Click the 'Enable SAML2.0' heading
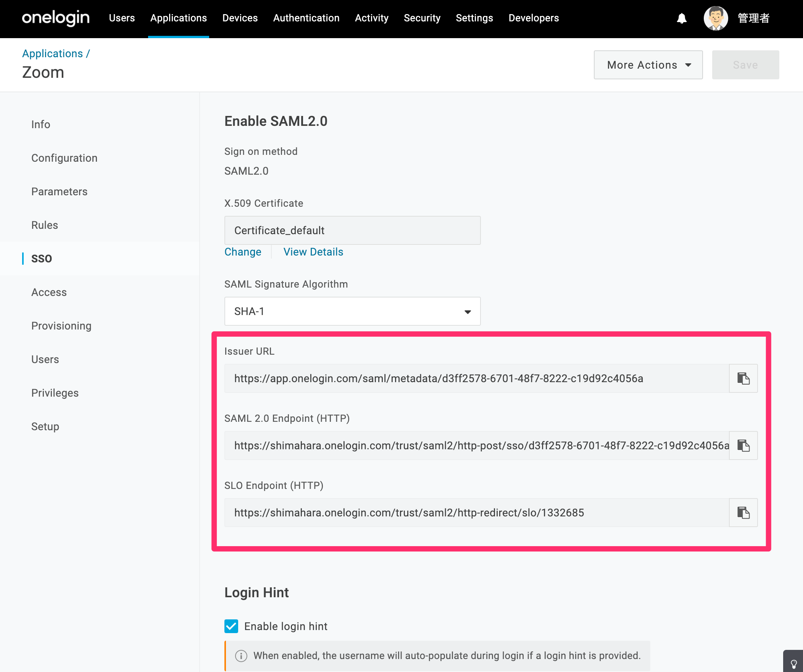The width and height of the screenshot is (803, 672). [276, 122]
